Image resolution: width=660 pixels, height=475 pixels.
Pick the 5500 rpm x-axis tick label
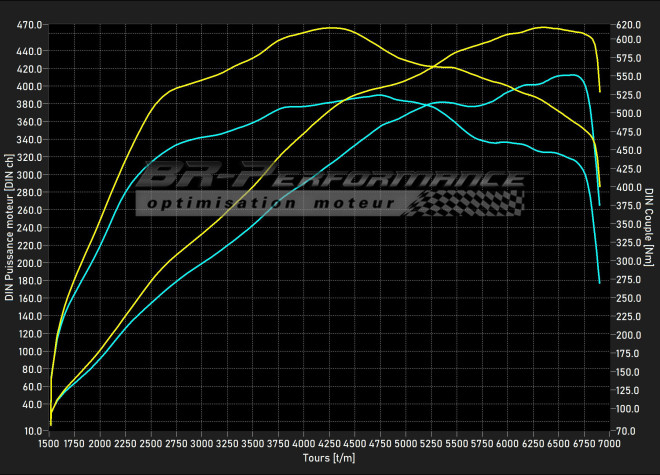coord(455,442)
